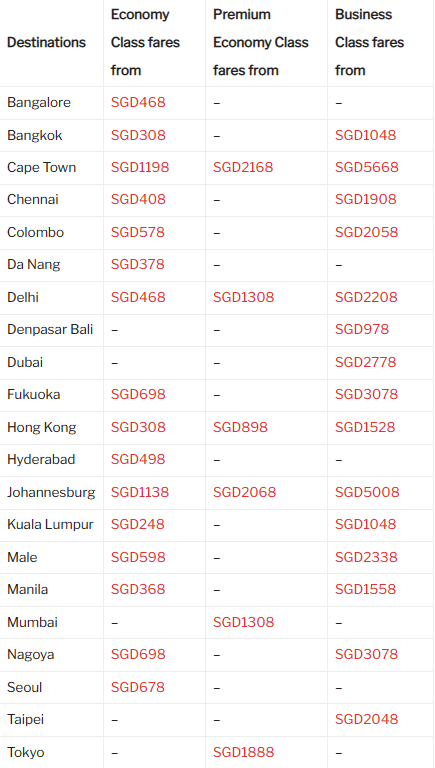Click Taipei Business Class fare SGD2048
This screenshot has height=768, width=435.
point(367,720)
